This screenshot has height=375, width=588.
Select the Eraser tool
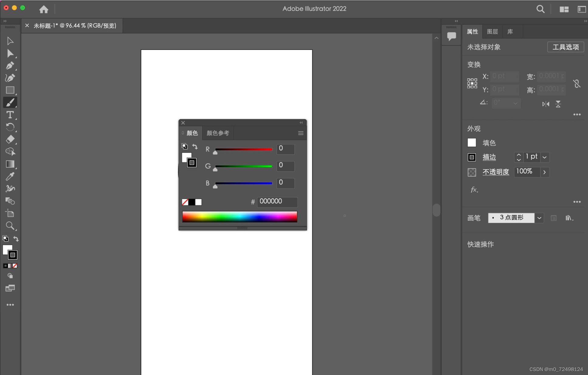(x=10, y=139)
